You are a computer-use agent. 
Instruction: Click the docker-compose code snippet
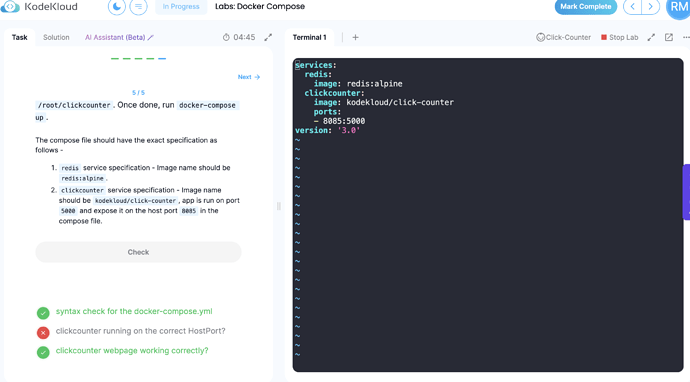point(207,105)
